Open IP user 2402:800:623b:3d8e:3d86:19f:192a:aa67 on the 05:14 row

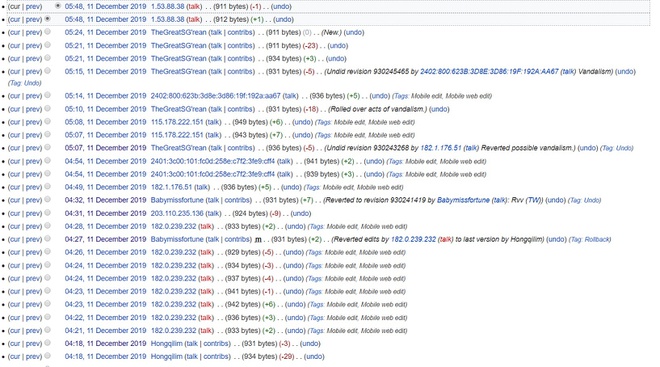(216, 96)
